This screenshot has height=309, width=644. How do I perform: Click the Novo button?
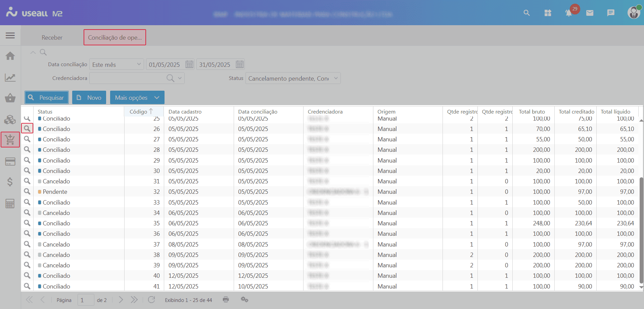(x=89, y=97)
